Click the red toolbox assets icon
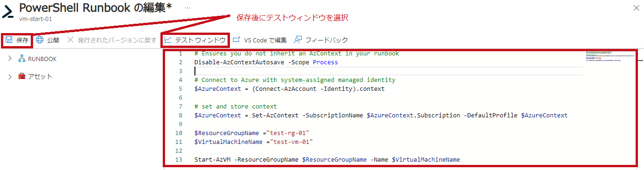The image size is (644, 170). (21, 76)
